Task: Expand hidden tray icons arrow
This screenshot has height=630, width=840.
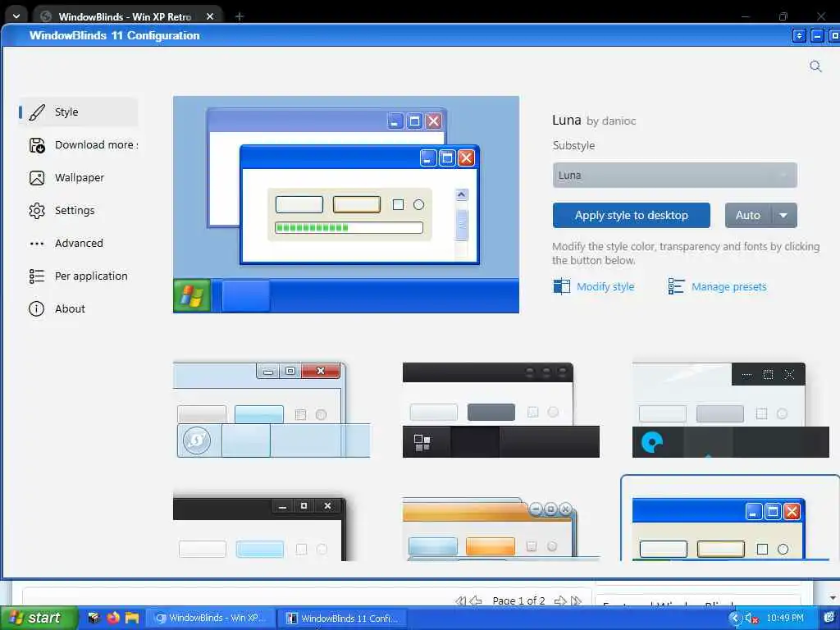Action: pos(734,619)
